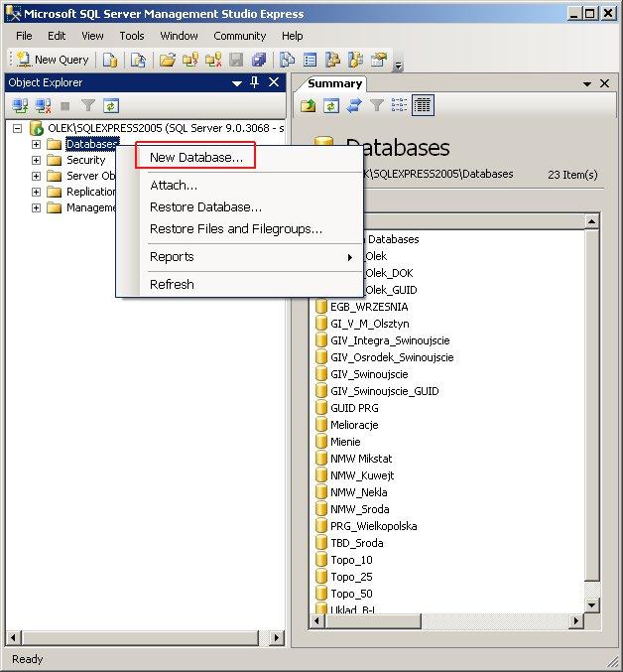Open the Edit menu

point(57,36)
